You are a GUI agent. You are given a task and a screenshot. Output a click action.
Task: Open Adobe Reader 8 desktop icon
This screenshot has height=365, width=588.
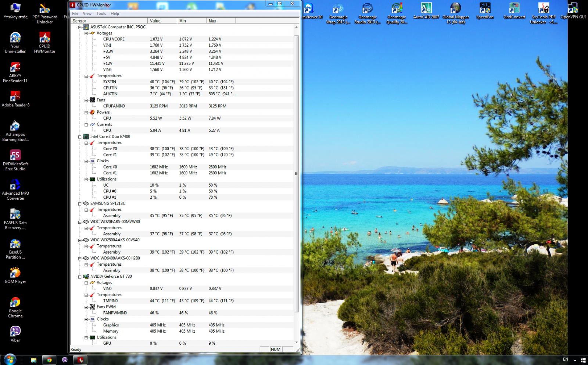15,99
